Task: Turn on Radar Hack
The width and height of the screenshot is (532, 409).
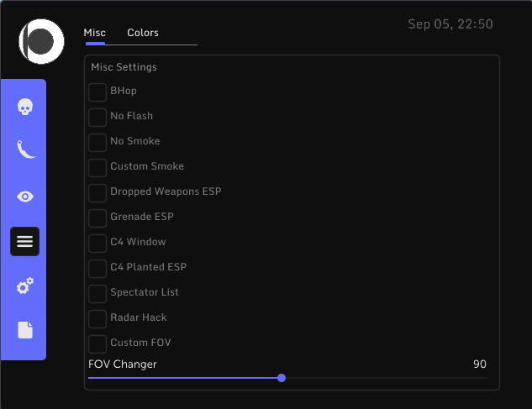Action: click(x=97, y=317)
